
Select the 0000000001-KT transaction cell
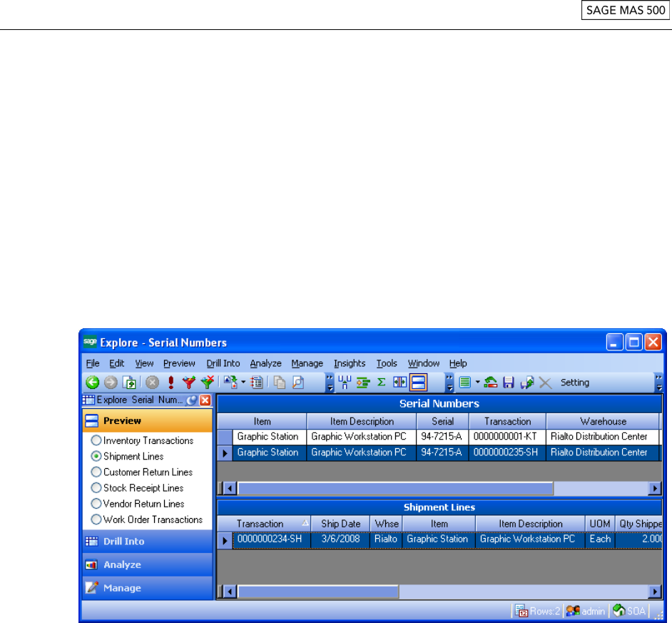click(507, 437)
